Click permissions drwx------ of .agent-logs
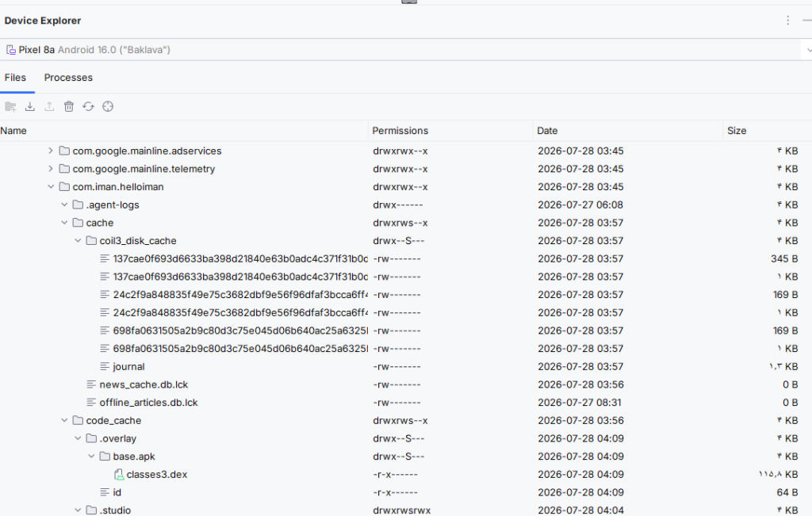 coord(398,205)
